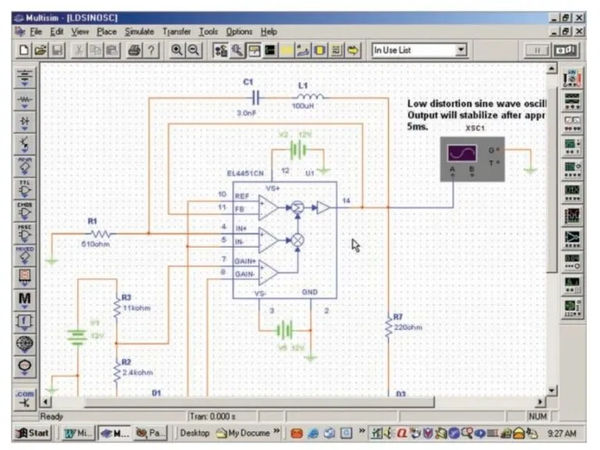Click the system clock showing 9:27 AM
Image resolution: width=600 pixels, height=450 pixels.
[x=561, y=433]
